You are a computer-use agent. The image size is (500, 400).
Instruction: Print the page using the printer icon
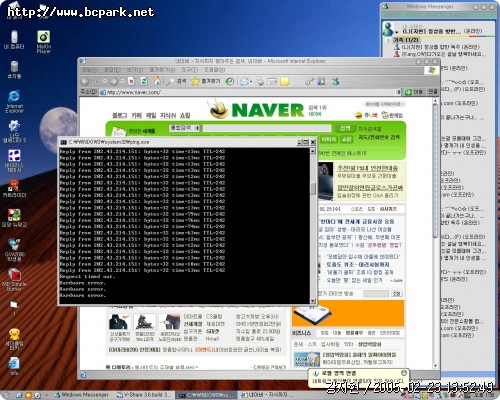(x=260, y=81)
